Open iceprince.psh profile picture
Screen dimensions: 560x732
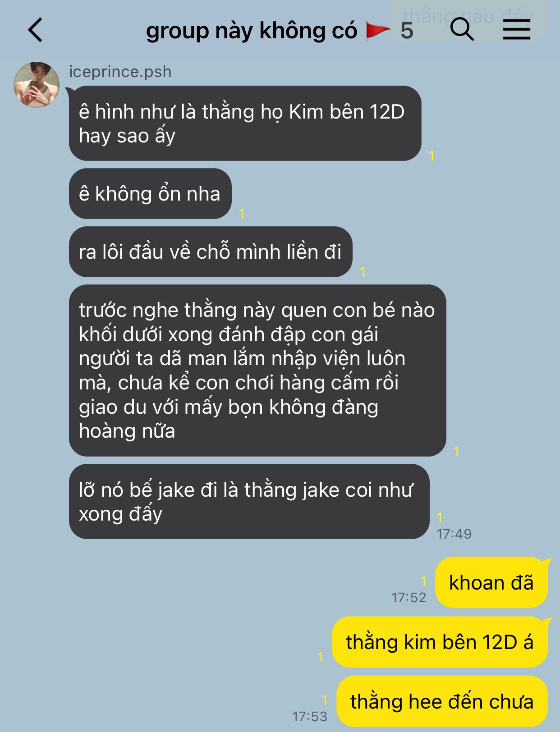tap(37, 85)
